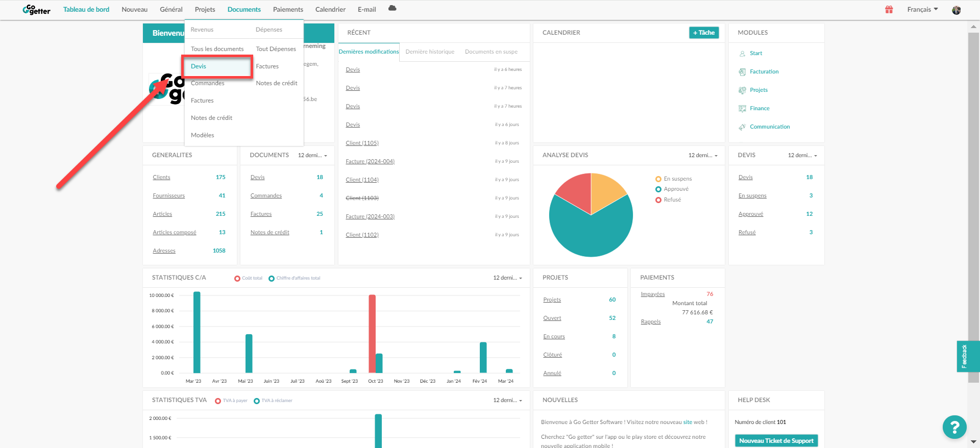
Task: Click the Start module icon
Action: click(x=742, y=54)
